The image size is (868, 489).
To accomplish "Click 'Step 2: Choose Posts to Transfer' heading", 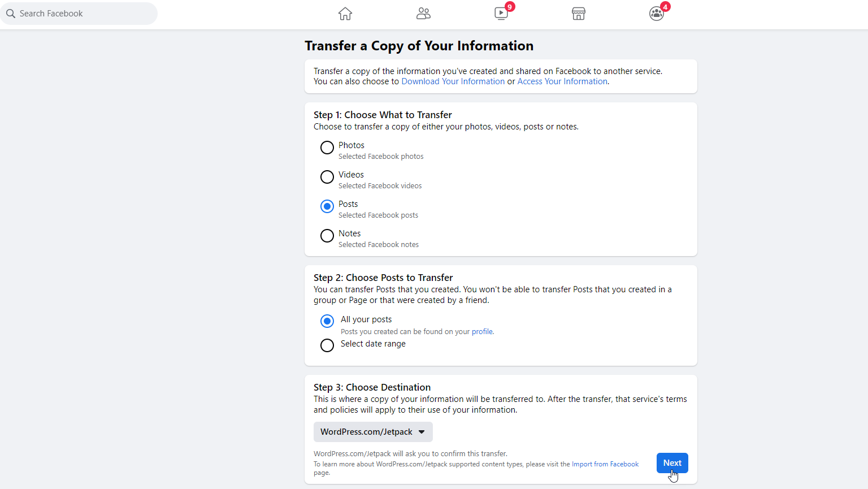I will tap(383, 278).
